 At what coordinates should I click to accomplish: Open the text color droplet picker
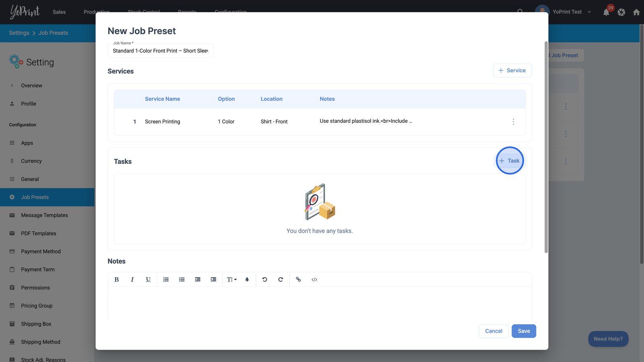pos(247,280)
